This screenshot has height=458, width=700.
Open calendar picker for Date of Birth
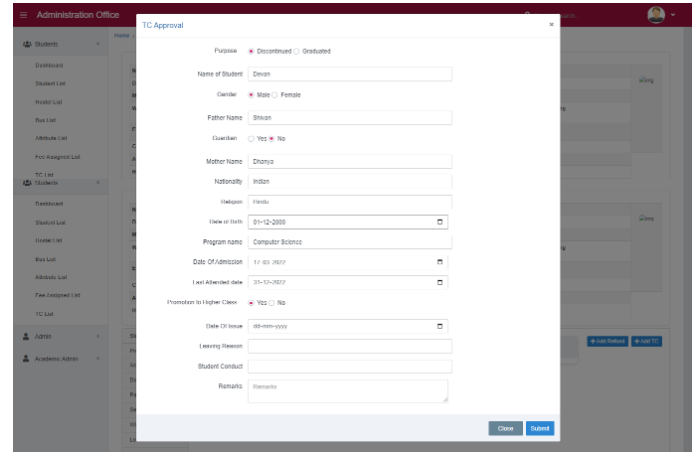point(441,222)
